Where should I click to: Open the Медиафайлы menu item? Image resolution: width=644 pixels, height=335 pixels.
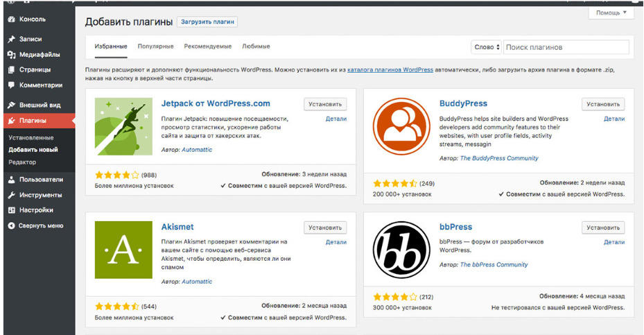(39, 55)
